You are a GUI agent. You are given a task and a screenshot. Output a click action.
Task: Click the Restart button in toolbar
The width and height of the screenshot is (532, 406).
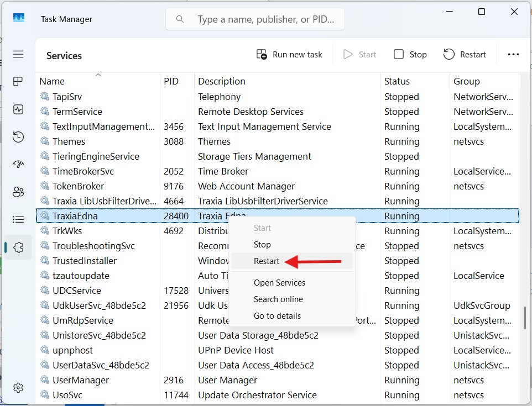[x=465, y=54]
